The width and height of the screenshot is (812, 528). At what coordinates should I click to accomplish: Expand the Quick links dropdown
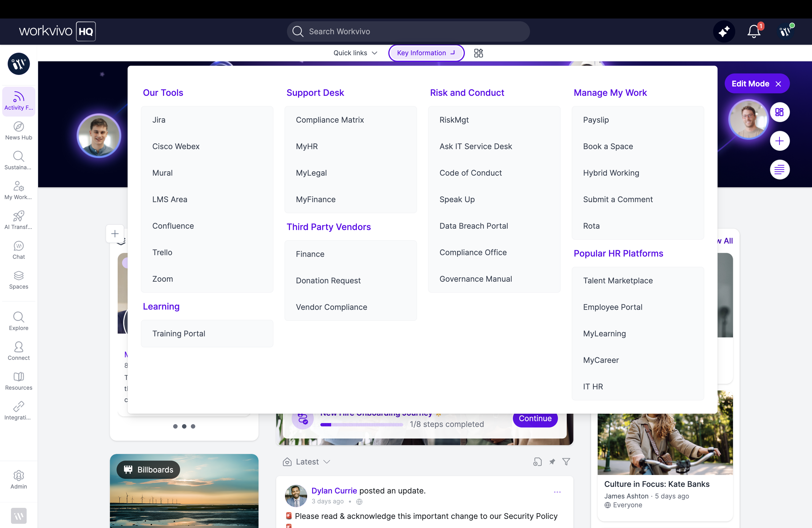[355, 53]
